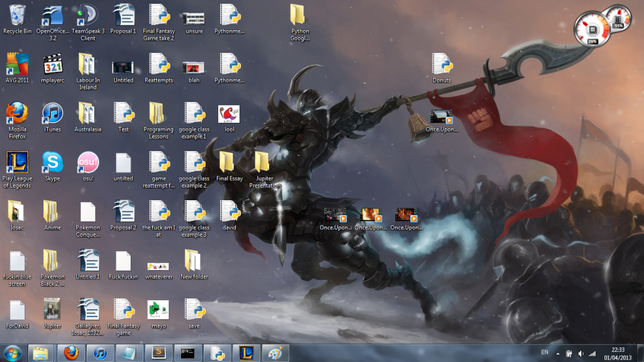Open the Jupiter Presentation folder
The width and height of the screenshot is (644, 362).
point(262,162)
